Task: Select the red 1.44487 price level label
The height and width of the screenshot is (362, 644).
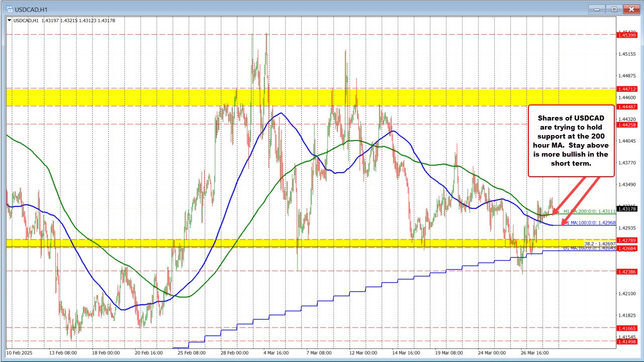Action: (627, 106)
